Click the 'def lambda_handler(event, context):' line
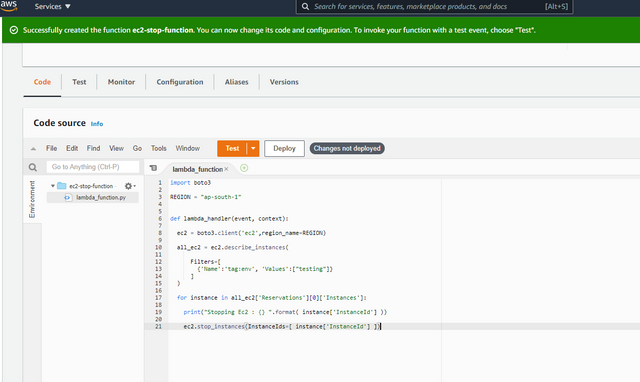This screenshot has width=640, height=382. point(229,219)
